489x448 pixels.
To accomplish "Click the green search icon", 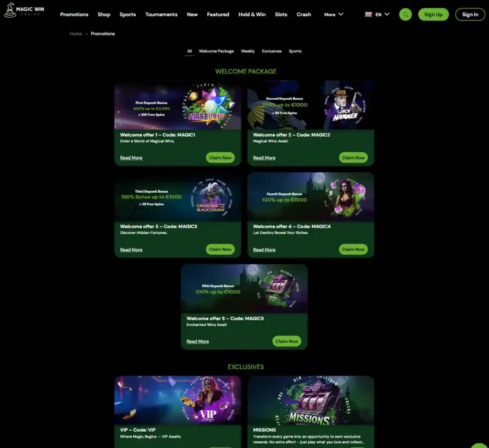I will [x=405, y=14].
